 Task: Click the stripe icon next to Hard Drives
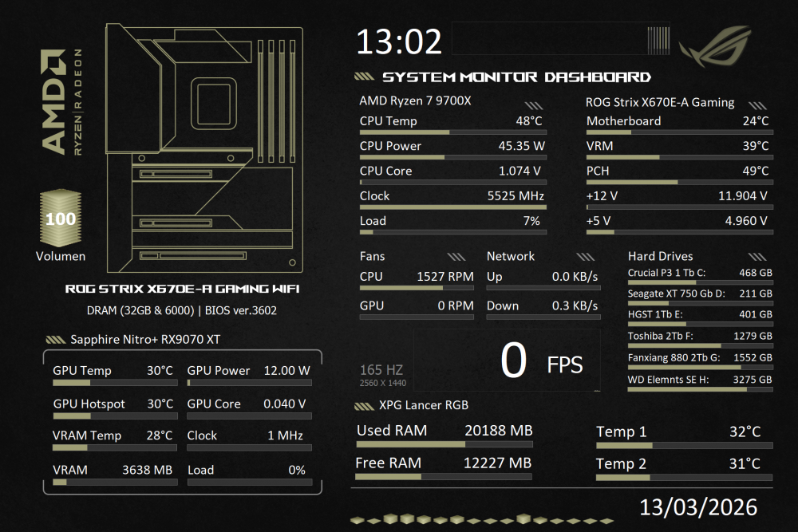point(757,257)
